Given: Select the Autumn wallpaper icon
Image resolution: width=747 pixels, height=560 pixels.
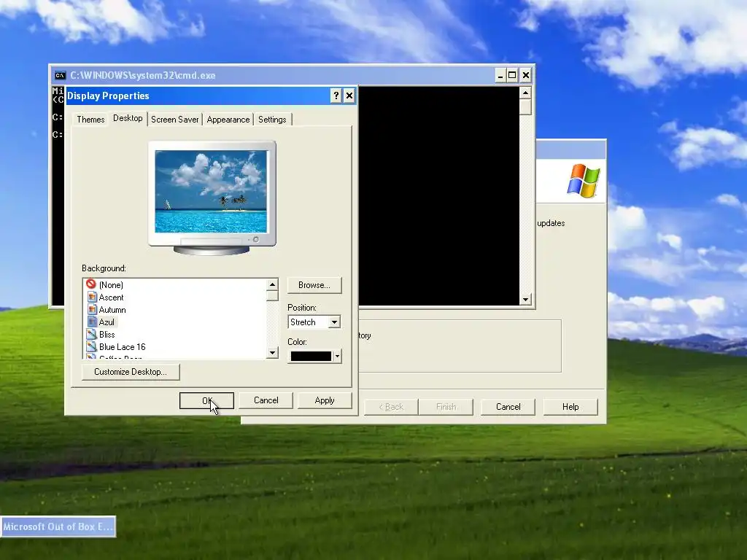Looking at the screenshot, I should (x=93, y=309).
